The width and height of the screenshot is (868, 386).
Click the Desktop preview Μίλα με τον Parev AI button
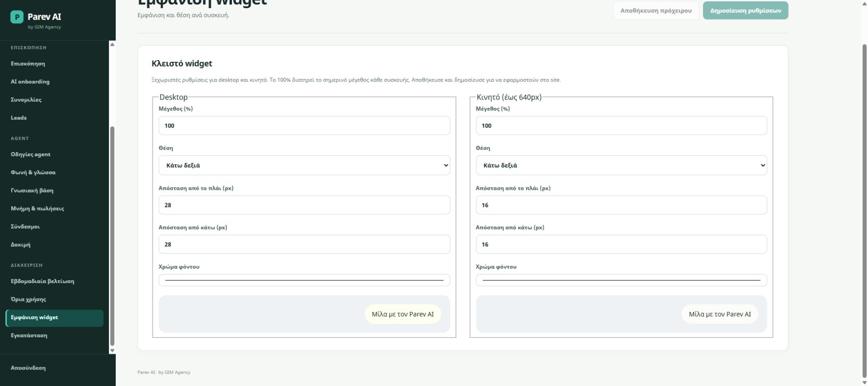click(403, 314)
